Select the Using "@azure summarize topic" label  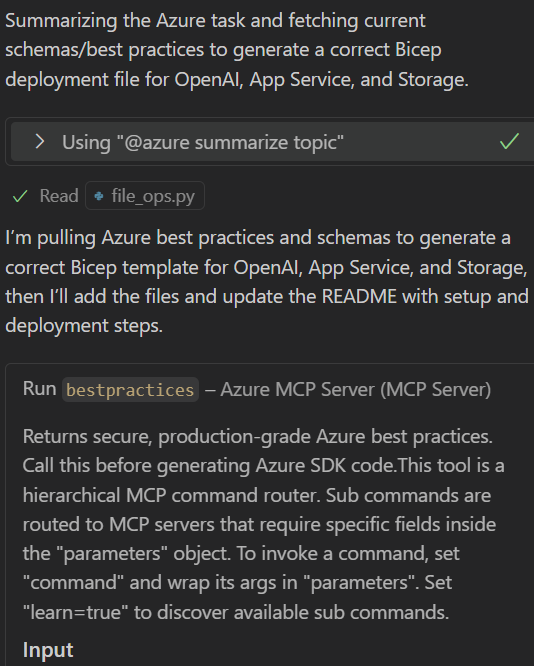point(203,142)
